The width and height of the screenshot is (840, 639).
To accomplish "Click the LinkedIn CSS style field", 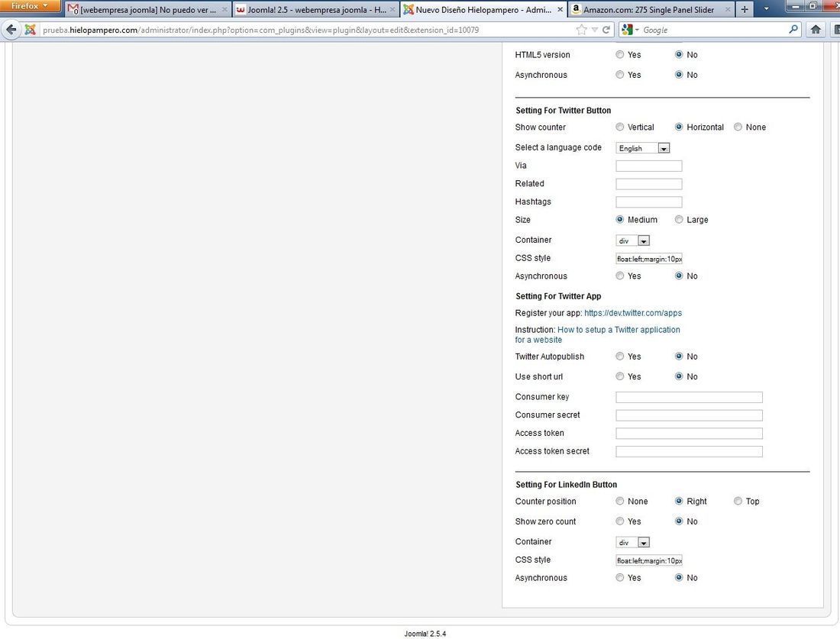I will coord(649,560).
